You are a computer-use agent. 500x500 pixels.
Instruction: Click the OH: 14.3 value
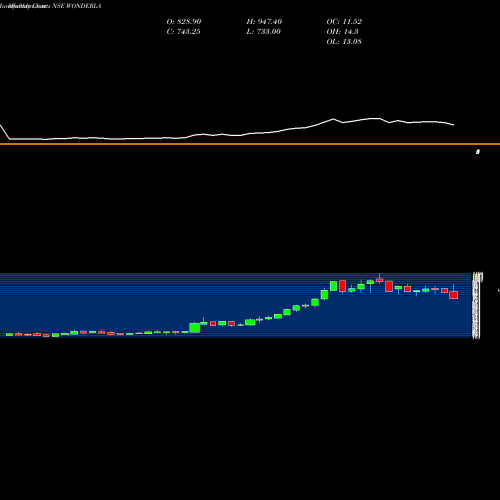(342, 32)
